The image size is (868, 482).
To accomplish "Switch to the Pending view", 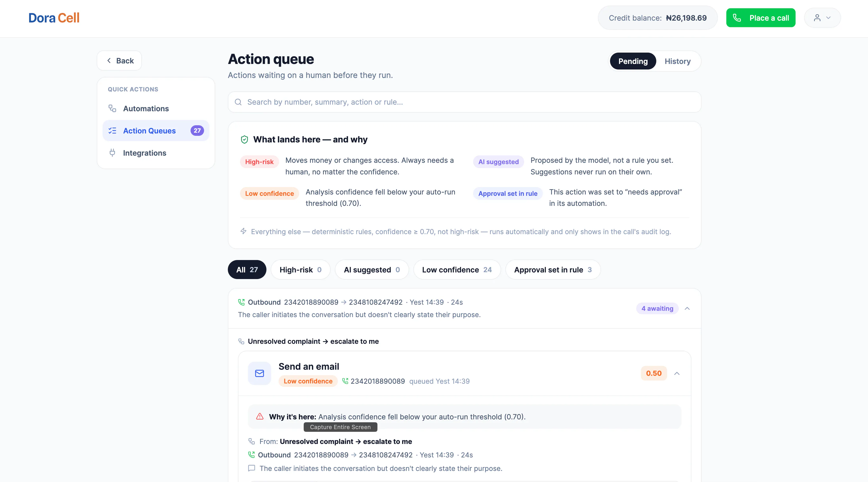I will click(633, 61).
